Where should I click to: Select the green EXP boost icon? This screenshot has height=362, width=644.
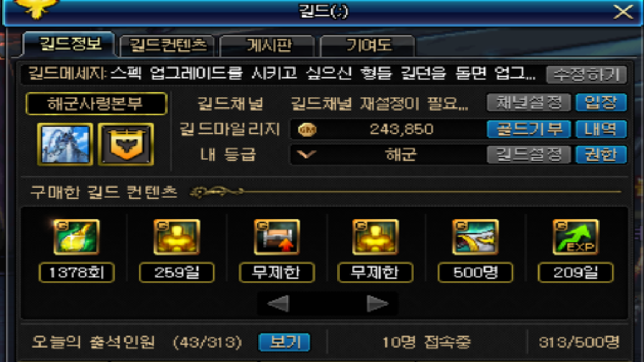[575, 237]
